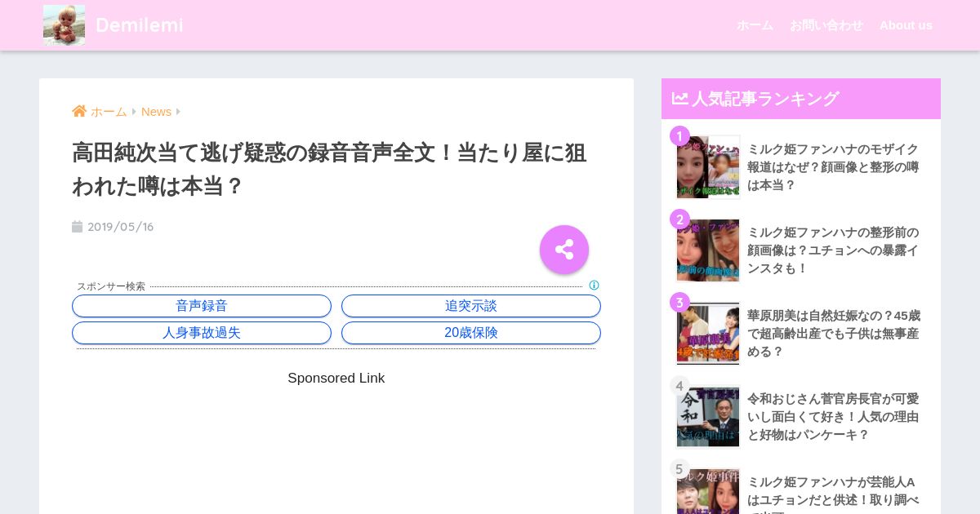Screen dimensions: 980x514
Task: Follow the News breadcrumb link
Action: [156, 112]
